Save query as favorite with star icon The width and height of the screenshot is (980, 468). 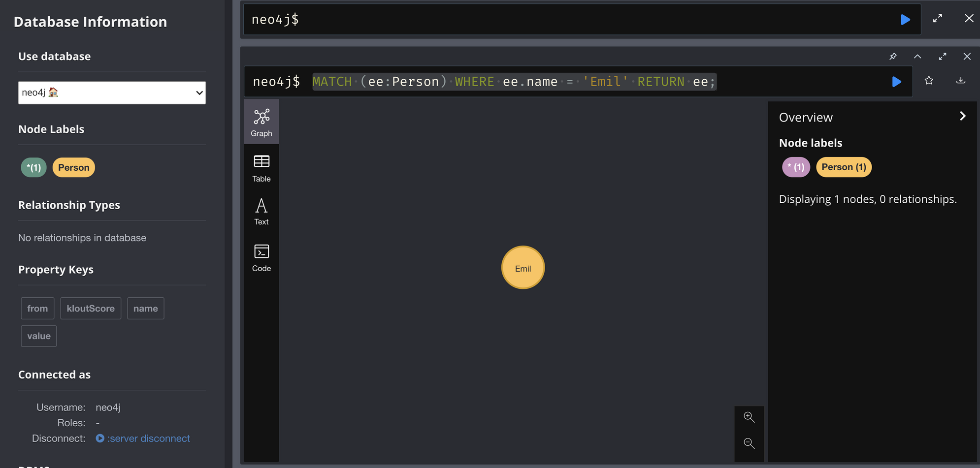pos(929,81)
